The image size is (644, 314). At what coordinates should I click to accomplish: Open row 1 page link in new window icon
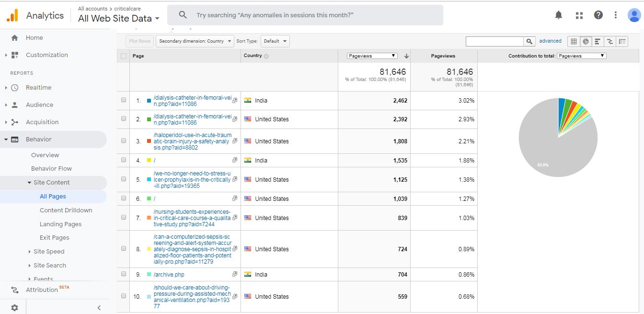235,101
